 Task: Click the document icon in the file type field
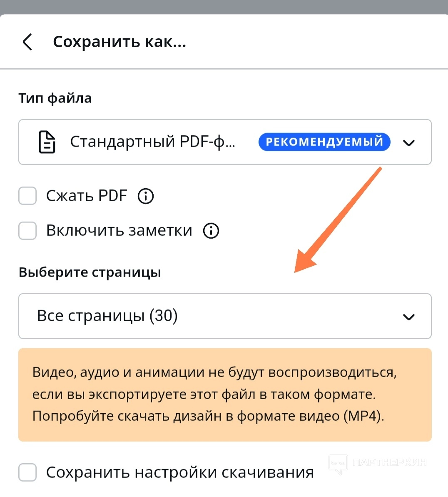[47, 142]
